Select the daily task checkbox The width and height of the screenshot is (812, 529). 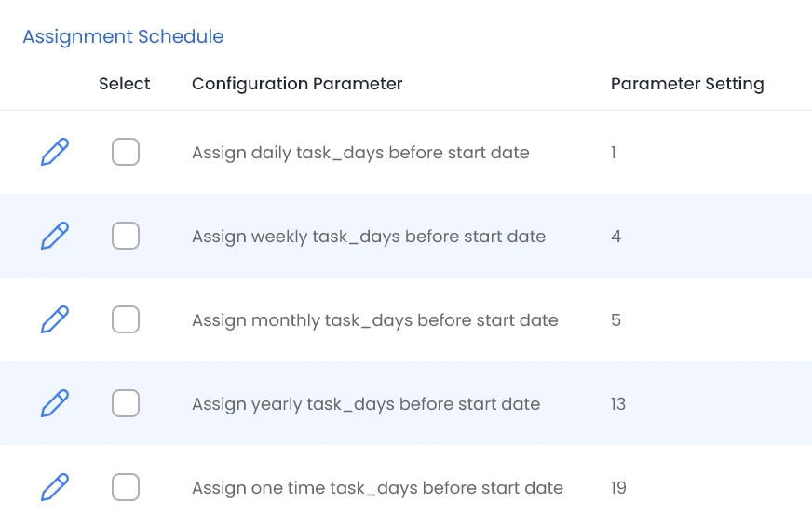[126, 152]
